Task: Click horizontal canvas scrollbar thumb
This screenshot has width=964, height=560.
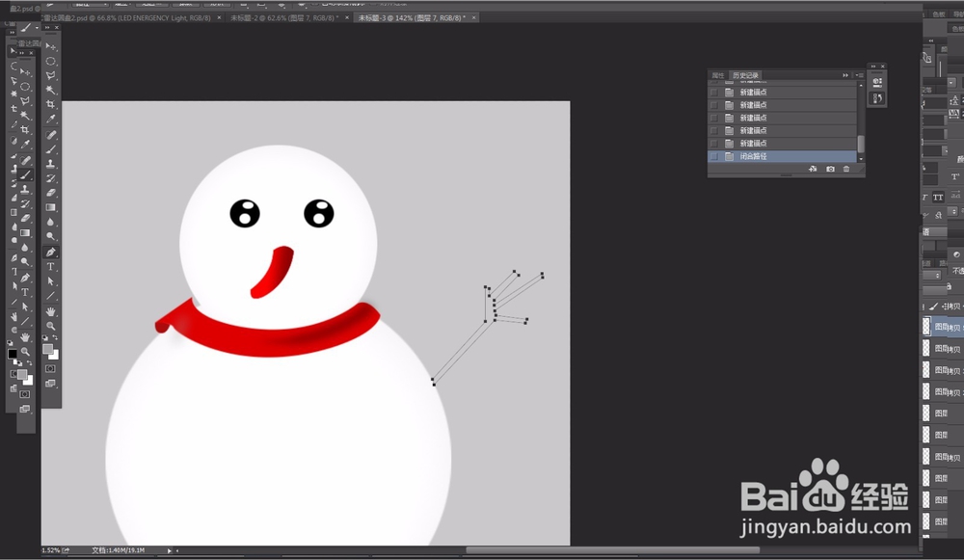Action: tap(612, 550)
